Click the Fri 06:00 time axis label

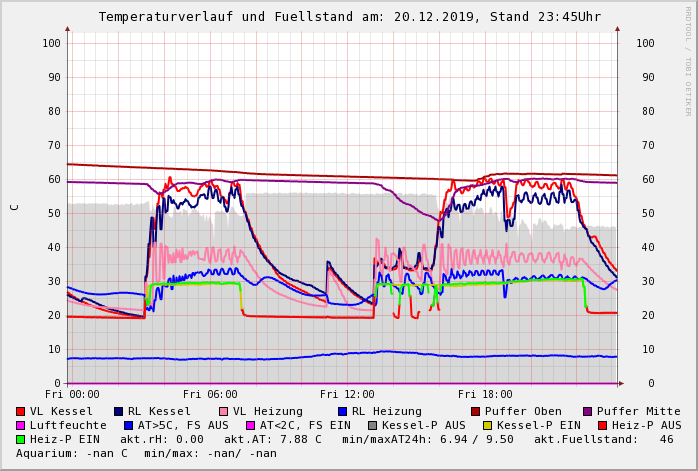click(x=210, y=395)
